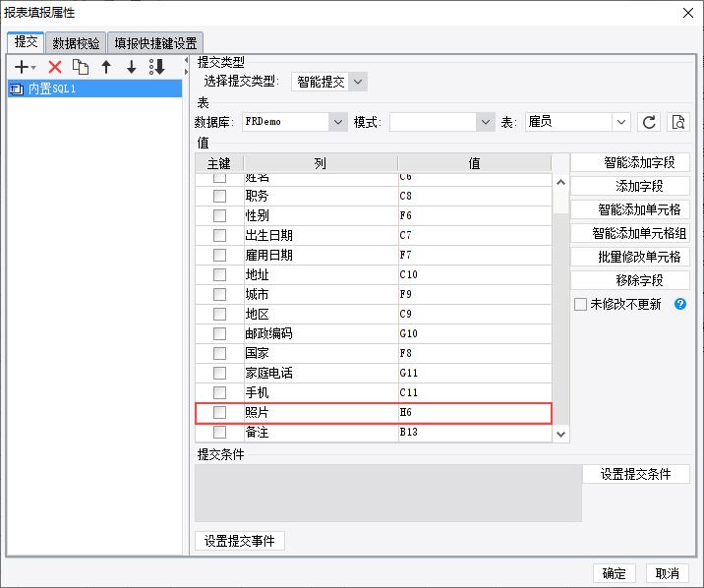Open the 填报快捷键设置 tab

[x=155, y=43]
